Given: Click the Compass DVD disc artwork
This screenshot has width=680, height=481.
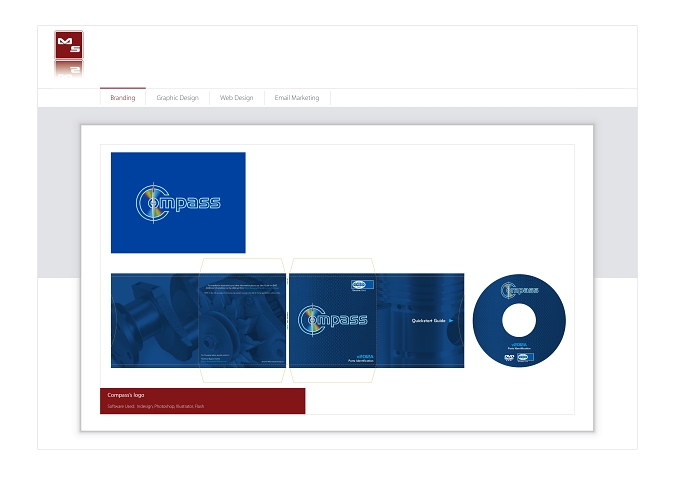Looking at the screenshot, I should pyautogui.click(x=519, y=321).
